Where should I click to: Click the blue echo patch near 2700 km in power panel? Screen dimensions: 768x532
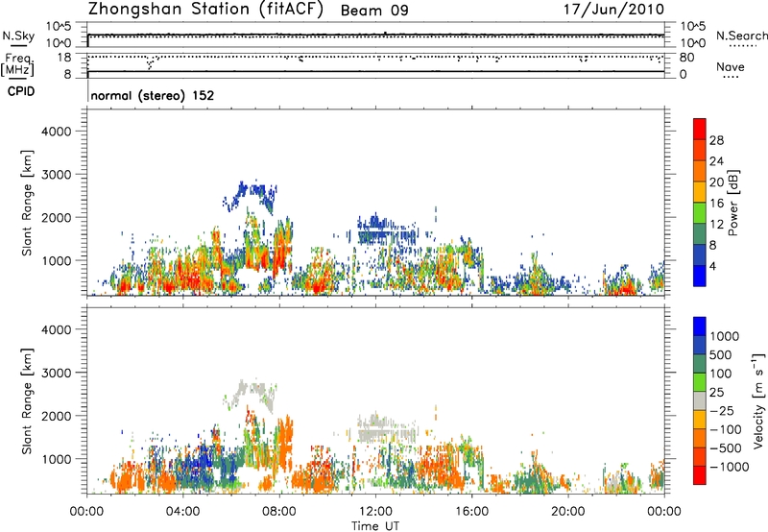(x=252, y=195)
